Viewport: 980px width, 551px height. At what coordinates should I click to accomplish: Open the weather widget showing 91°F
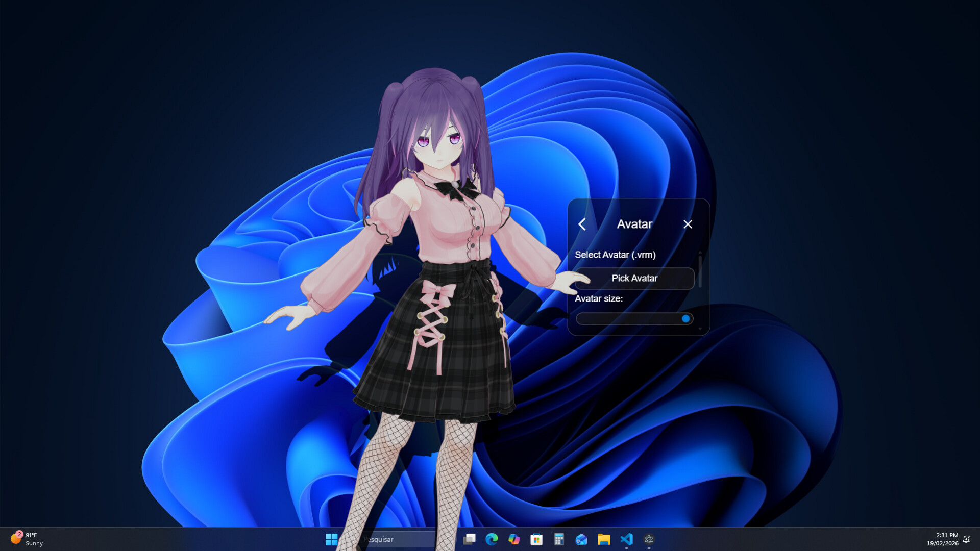27,539
